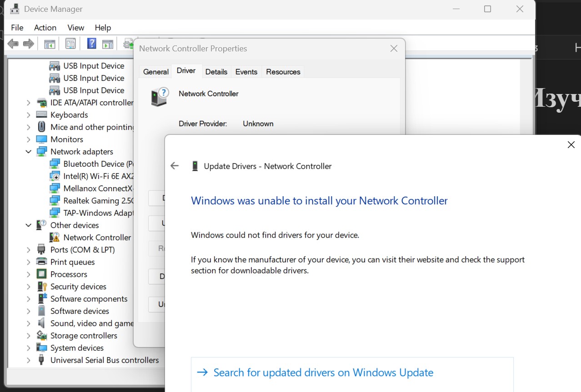Close the Network Controller Properties dialog
Screen dimensions: 581x392
point(394,49)
